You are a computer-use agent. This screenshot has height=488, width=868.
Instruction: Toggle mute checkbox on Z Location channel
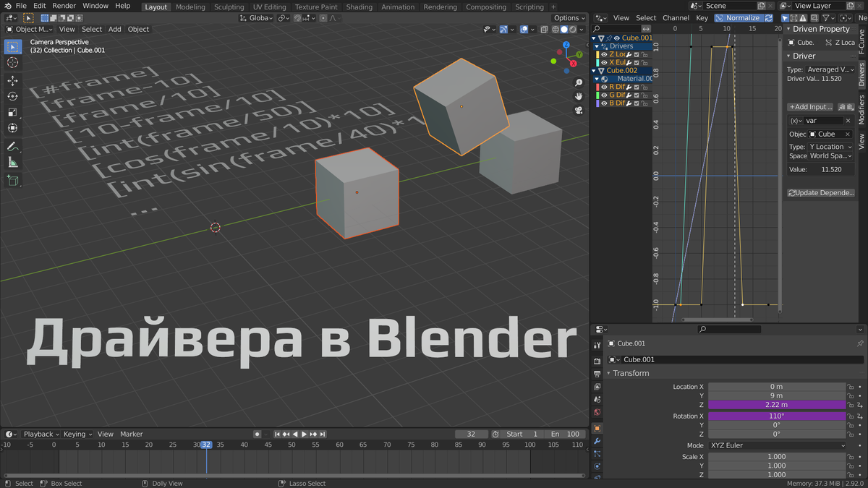637,54
